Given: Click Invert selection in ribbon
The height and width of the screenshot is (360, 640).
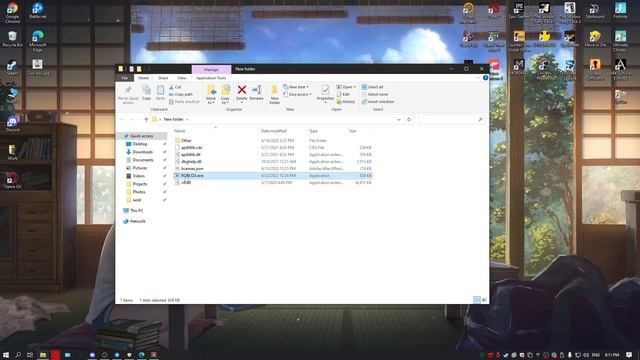Looking at the screenshot, I should (x=378, y=102).
